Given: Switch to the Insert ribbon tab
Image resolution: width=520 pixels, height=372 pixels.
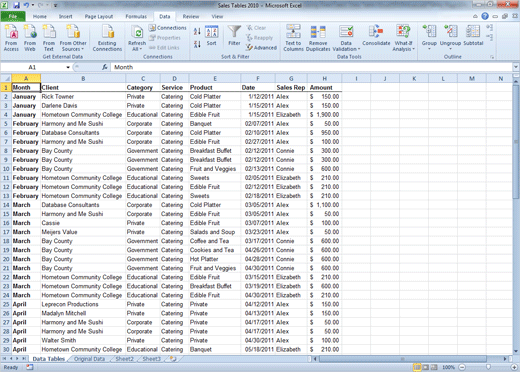Looking at the screenshot, I should [x=65, y=16].
